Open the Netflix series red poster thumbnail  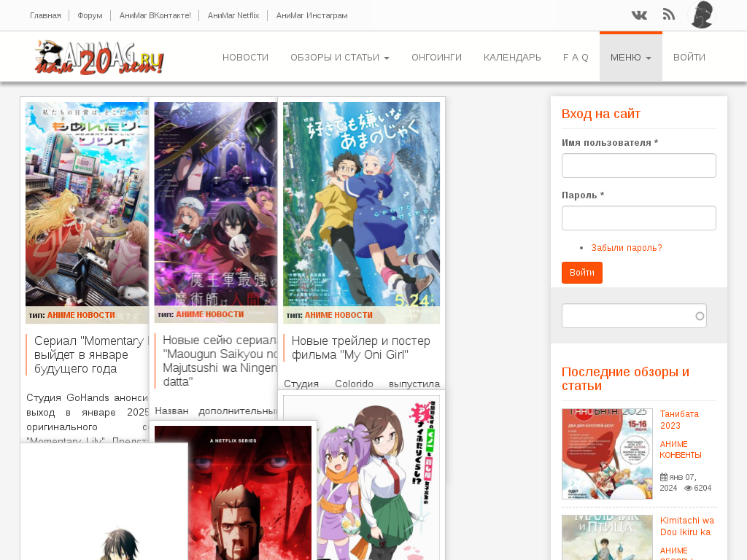233,493
